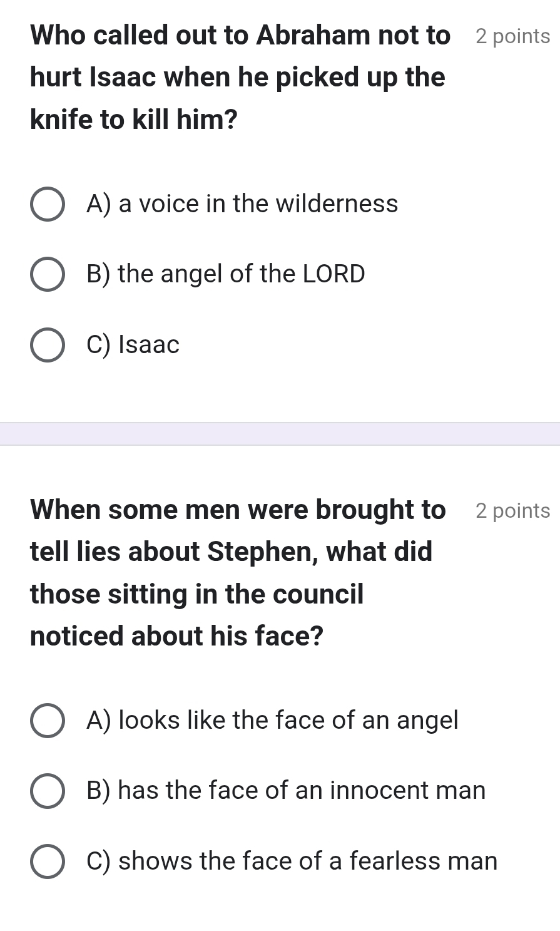Click the 'knife to kill him?' text line

pyautogui.click(x=134, y=120)
